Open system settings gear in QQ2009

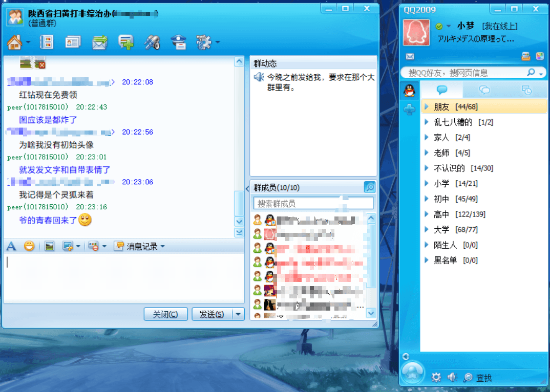pos(436,377)
